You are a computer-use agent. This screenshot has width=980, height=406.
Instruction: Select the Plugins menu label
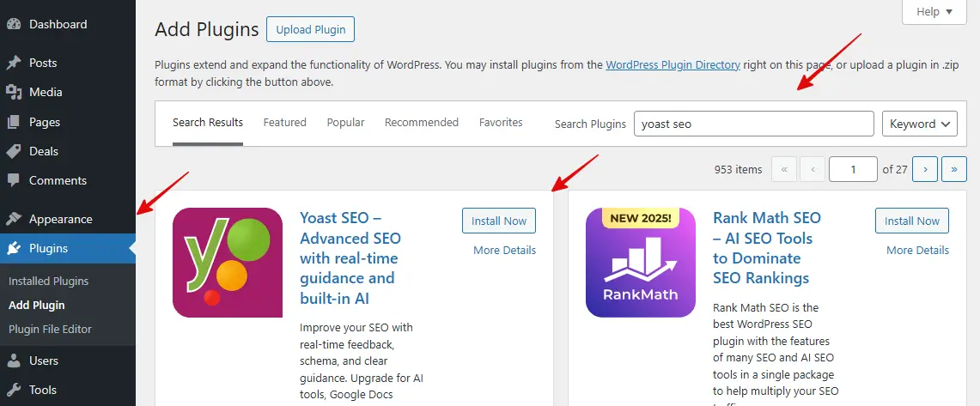tap(49, 249)
